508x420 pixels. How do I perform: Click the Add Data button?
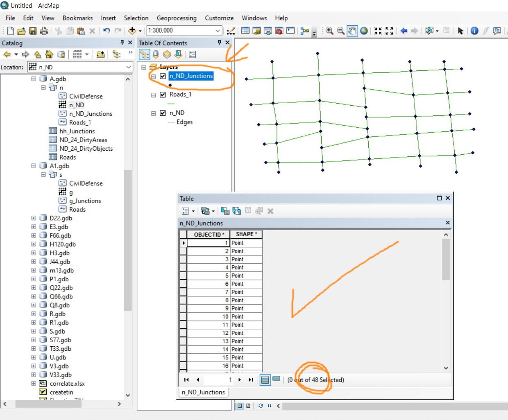point(132,31)
